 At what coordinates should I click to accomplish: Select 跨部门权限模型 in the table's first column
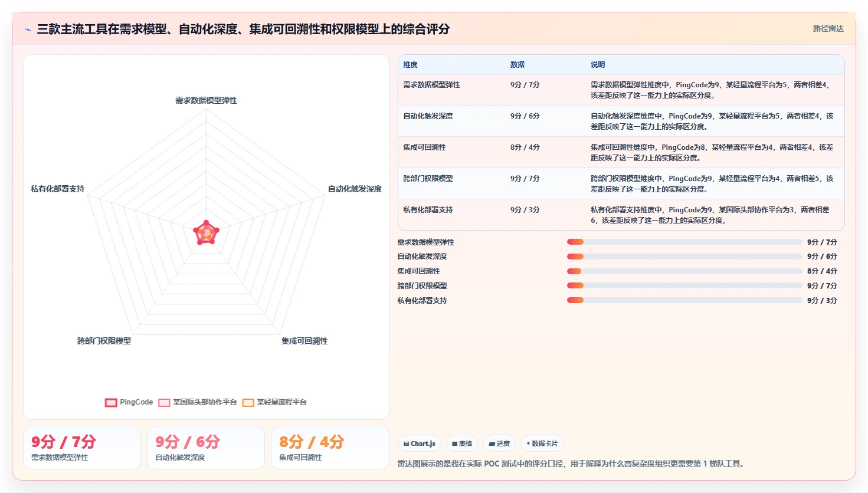(428, 179)
